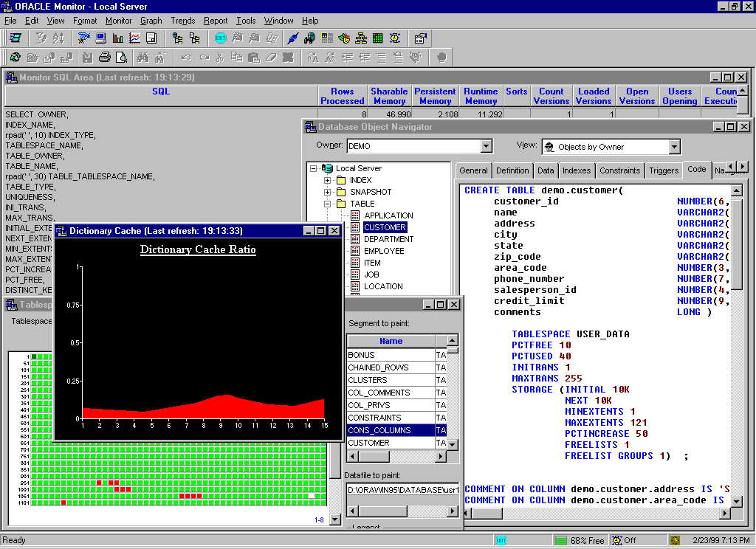This screenshot has width=756, height=549.
Task: Open the Trends menu
Action: click(183, 21)
